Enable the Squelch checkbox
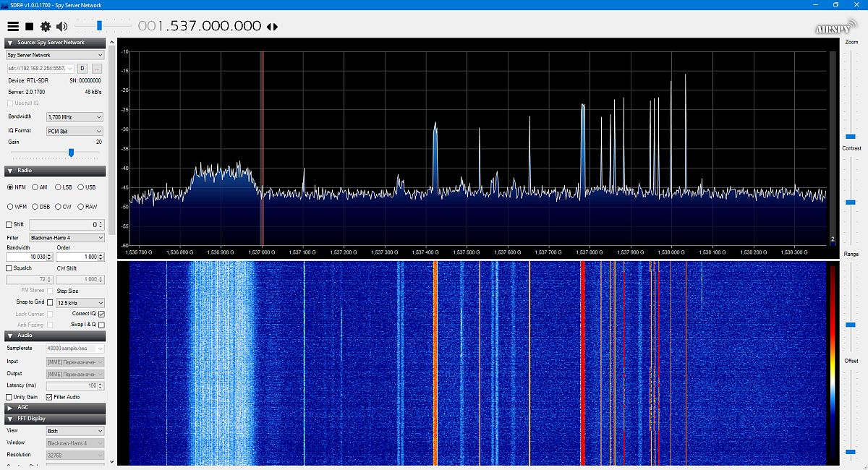868x470 pixels. [9, 268]
